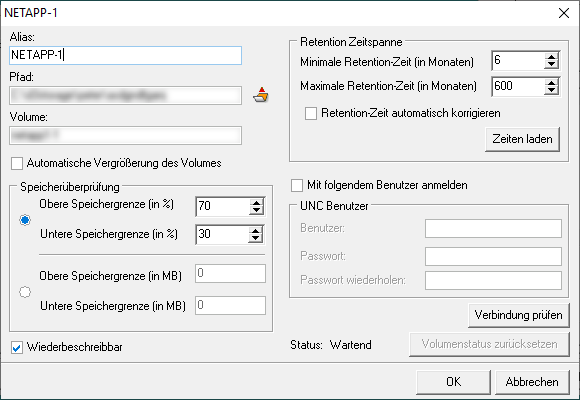Confirm the dialog with OK
Image resolution: width=580 pixels, height=400 pixels.
pyautogui.click(x=453, y=382)
